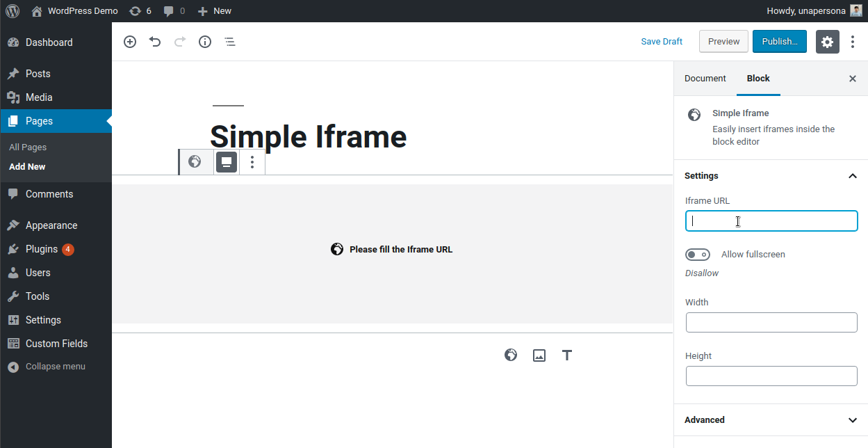Change block type via globe icon
This screenshot has height=448, width=868.
pos(195,162)
